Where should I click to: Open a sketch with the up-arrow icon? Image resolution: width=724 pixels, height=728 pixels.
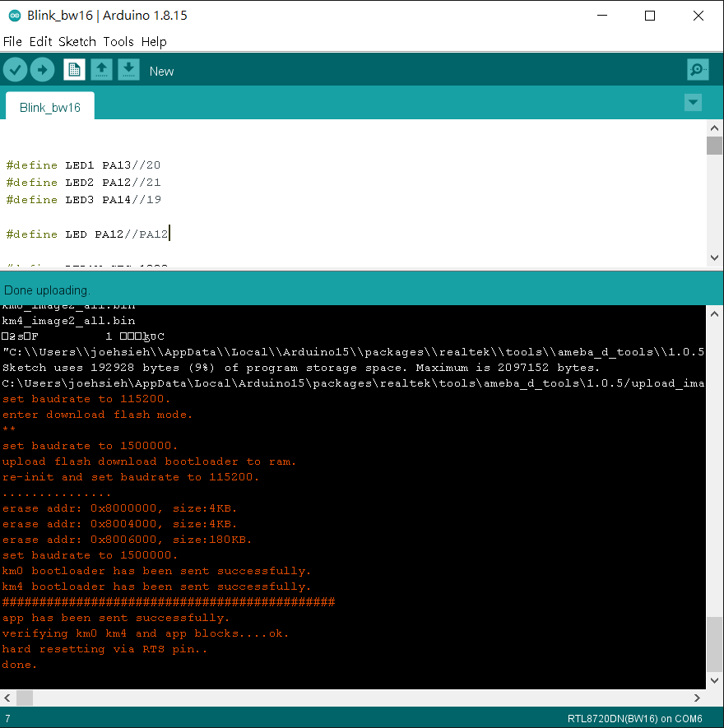click(x=101, y=70)
